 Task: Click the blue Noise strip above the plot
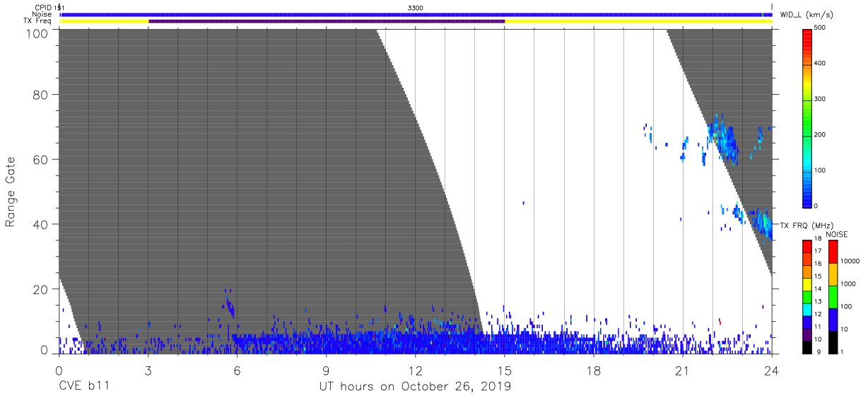point(416,14)
